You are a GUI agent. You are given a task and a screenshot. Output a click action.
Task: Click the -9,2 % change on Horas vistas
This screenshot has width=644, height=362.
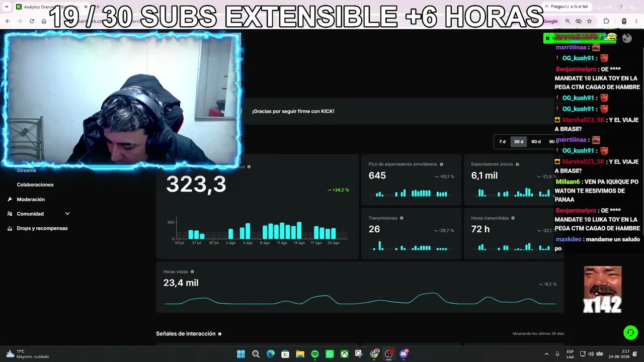tap(548, 284)
